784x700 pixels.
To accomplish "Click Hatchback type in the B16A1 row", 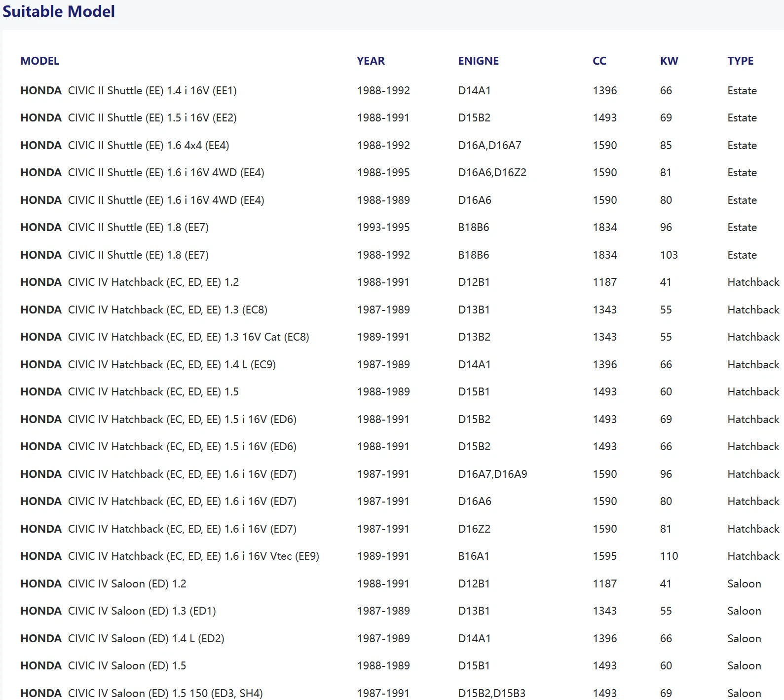I will click(x=753, y=556).
